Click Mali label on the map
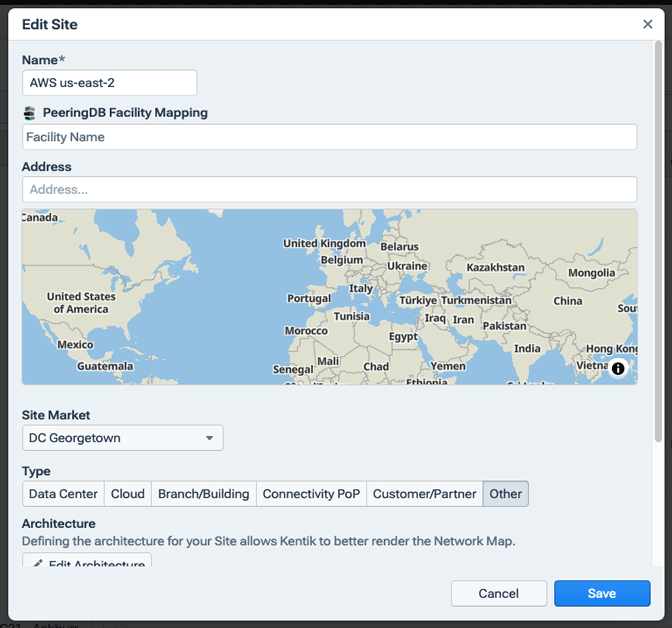 328,361
